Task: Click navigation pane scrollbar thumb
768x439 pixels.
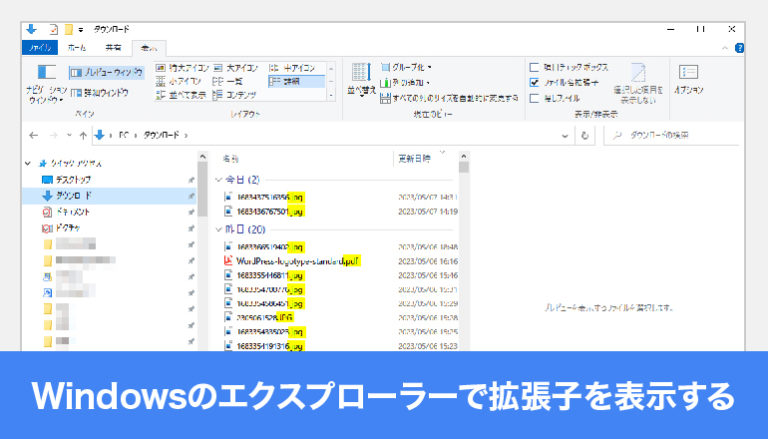Action: click(202, 189)
